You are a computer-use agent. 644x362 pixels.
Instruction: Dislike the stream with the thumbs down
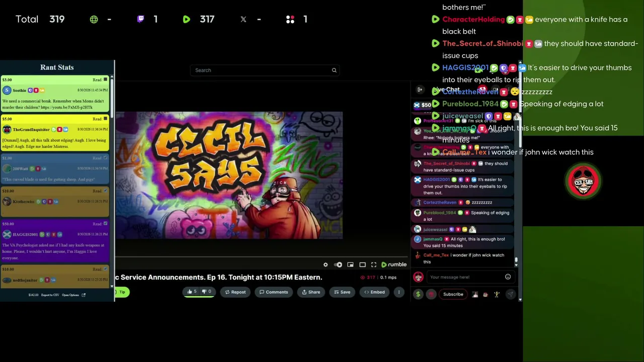207,292
